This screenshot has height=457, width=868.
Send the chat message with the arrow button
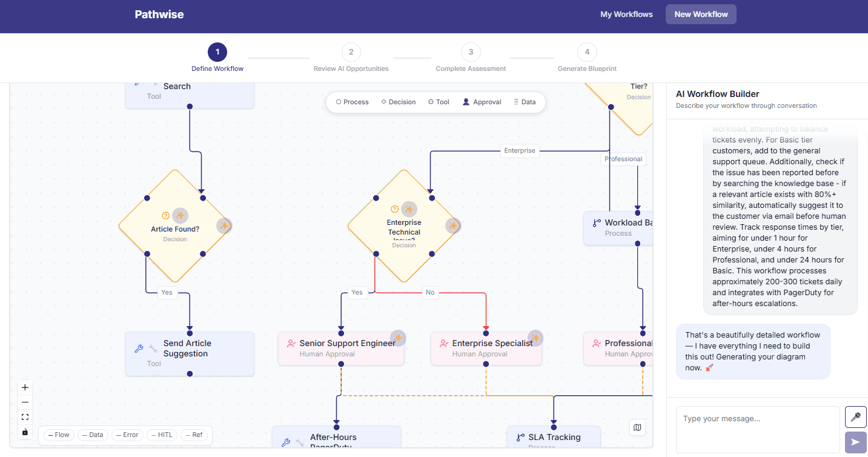coord(855,442)
